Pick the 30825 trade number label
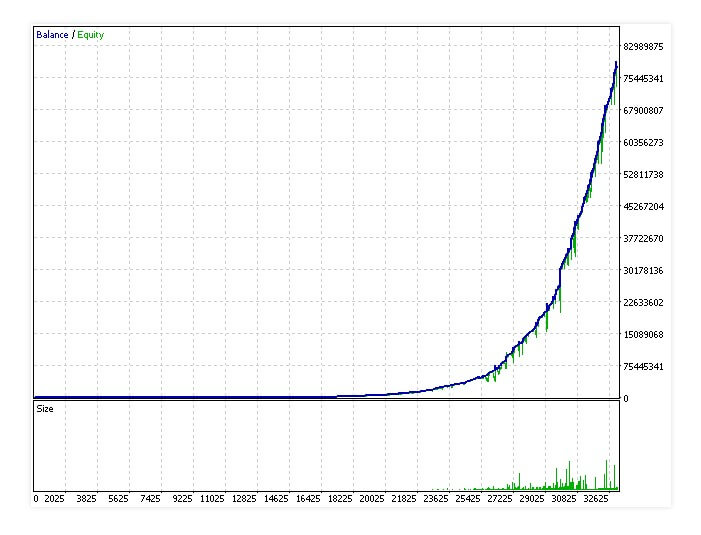 (x=564, y=498)
